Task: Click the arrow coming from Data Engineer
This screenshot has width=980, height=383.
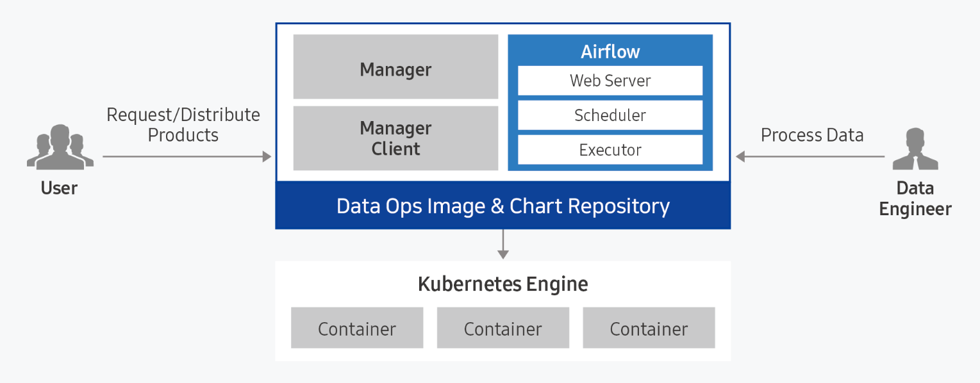Action: [810, 156]
